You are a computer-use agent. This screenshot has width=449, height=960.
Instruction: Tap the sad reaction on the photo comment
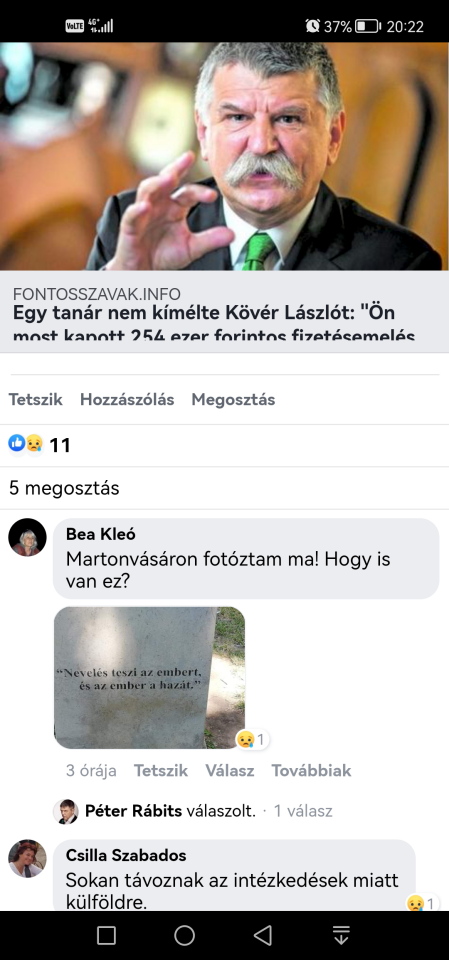(252, 740)
